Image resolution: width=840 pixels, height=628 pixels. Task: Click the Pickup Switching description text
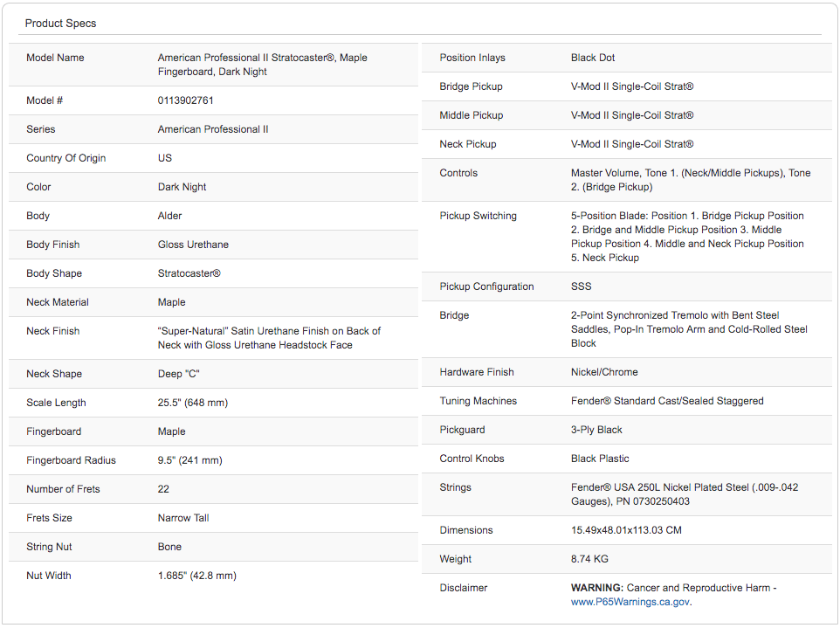click(687, 237)
